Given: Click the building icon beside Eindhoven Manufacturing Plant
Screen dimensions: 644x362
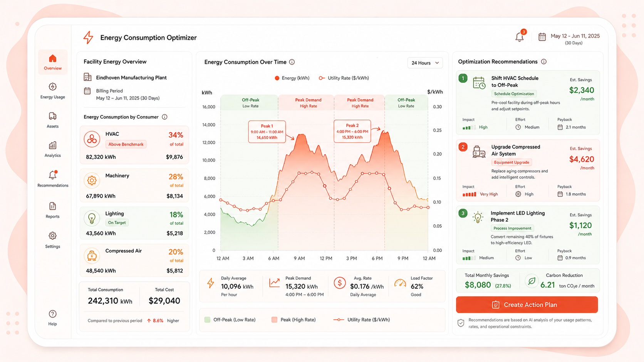Looking at the screenshot, I should tap(88, 77).
